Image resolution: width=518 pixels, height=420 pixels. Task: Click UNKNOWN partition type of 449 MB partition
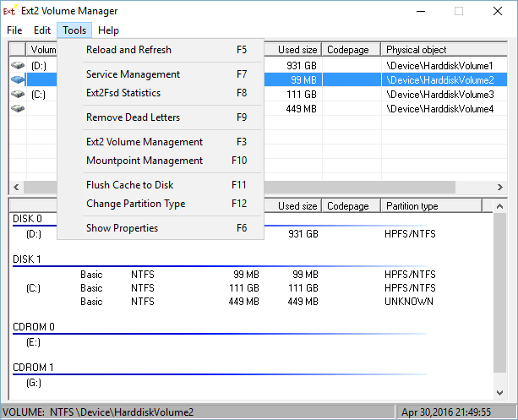[x=409, y=302]
